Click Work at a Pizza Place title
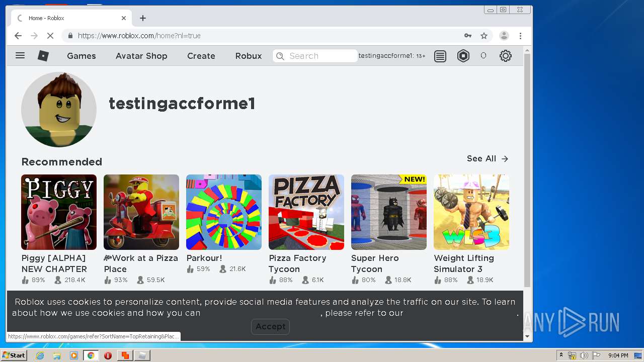 coord(141,263)
